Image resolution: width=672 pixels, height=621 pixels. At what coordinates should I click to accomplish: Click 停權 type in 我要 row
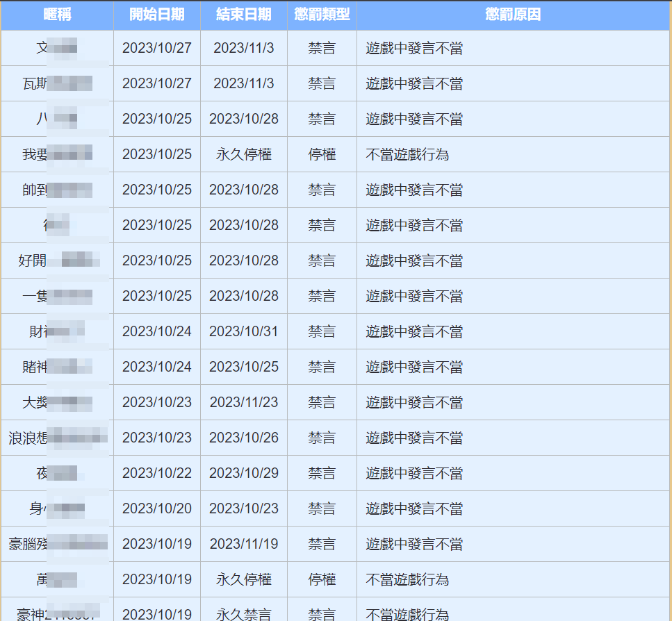322,154
